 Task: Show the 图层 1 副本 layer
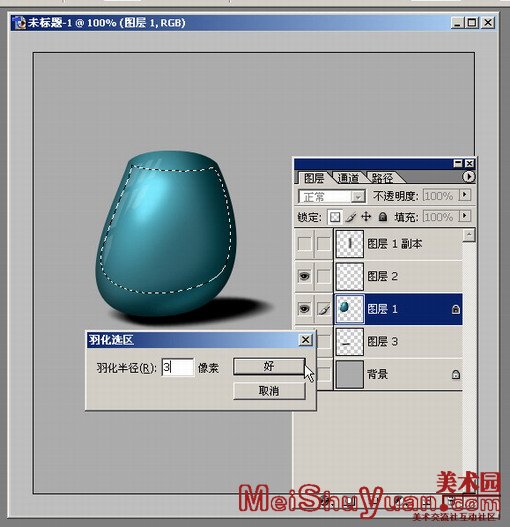pyautogui.click(x=305, y=244)
